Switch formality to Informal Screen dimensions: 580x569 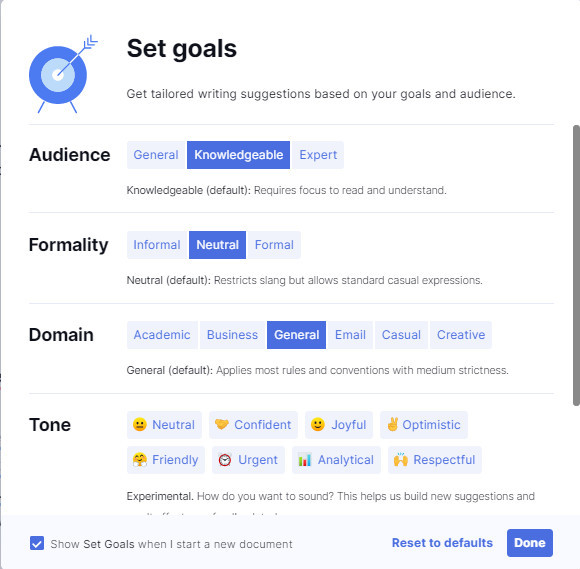(x=157, y=245)
